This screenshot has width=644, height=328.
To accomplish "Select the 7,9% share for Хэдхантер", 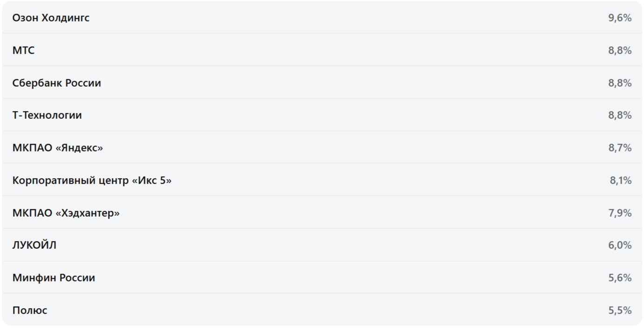I will 620,213.
